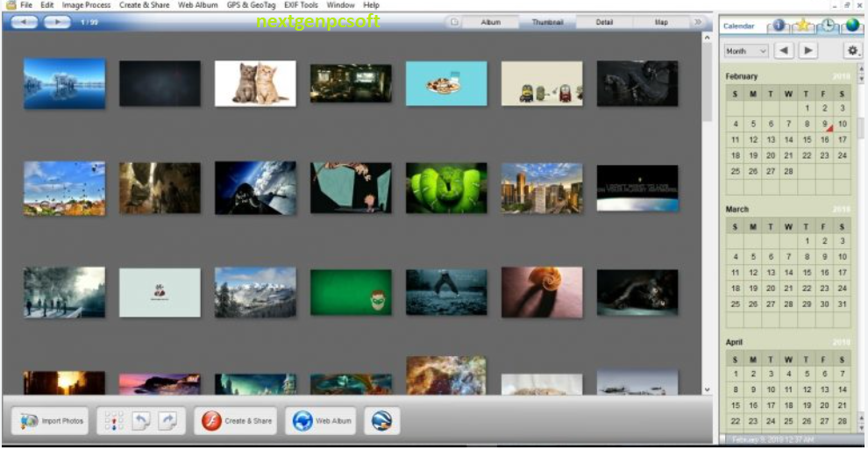Click the select-all grid icon in bottom toolbar
The image size is (868, 450).
point(114,421)
